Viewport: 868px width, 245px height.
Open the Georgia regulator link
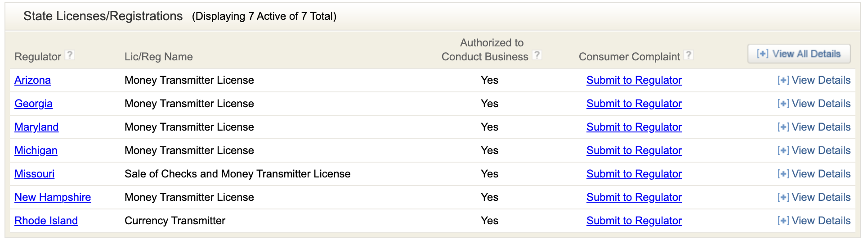[x=33, y=104]
